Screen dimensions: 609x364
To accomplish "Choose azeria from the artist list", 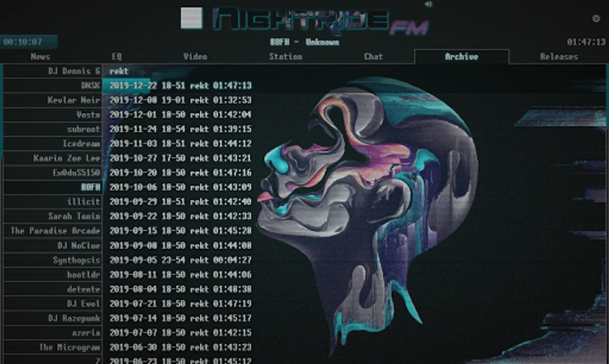I will [53, 332].
